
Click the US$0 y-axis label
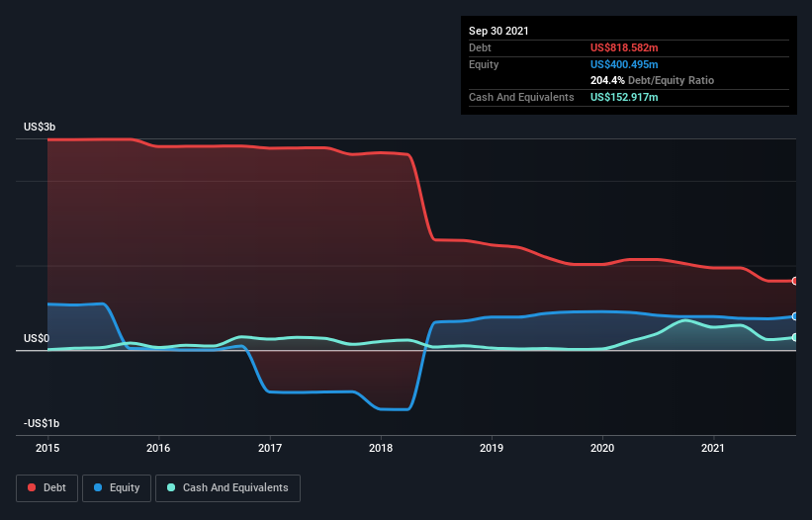pos(37,338)
